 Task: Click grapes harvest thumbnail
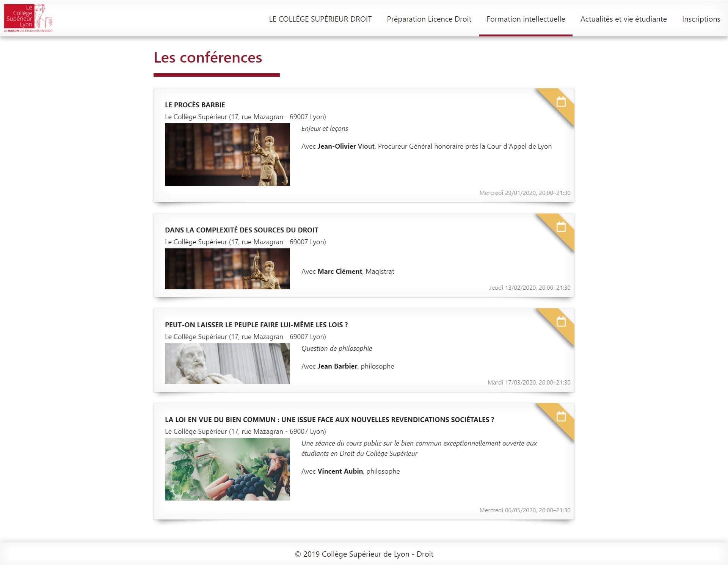[227, 469]
